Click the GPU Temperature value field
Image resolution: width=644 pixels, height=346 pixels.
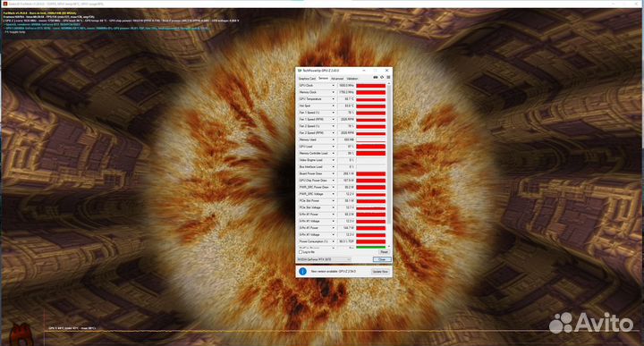(x=346, y=99)
